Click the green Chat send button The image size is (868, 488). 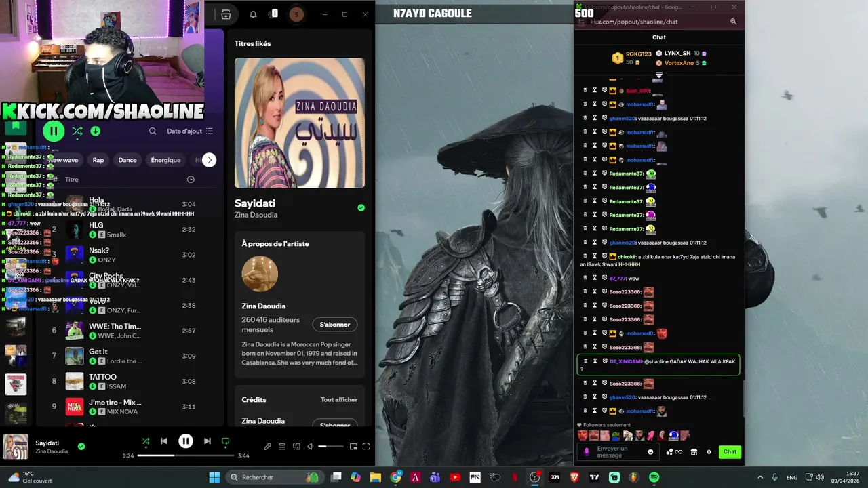click(x=730, y=452)
